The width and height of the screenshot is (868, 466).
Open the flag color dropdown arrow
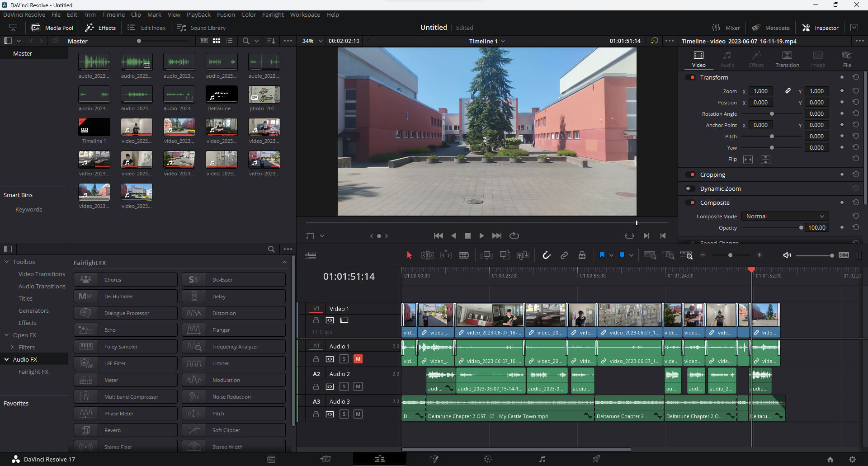click(x=611, y=255)
